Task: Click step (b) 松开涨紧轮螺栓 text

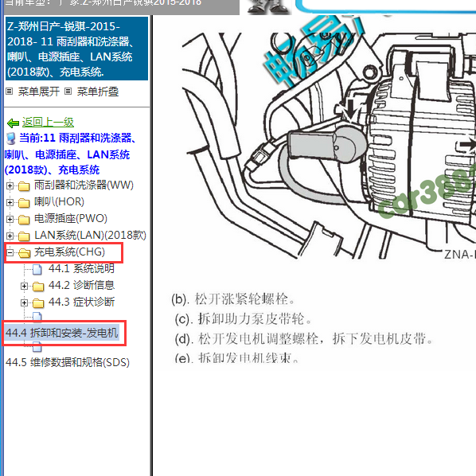Action: click(233, 299)
